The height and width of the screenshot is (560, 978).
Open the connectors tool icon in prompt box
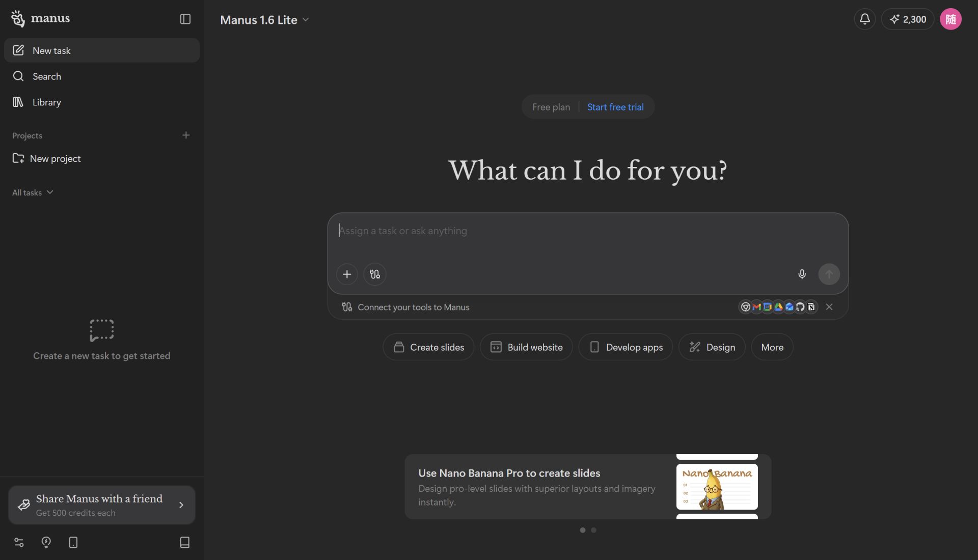pos(375,274)
